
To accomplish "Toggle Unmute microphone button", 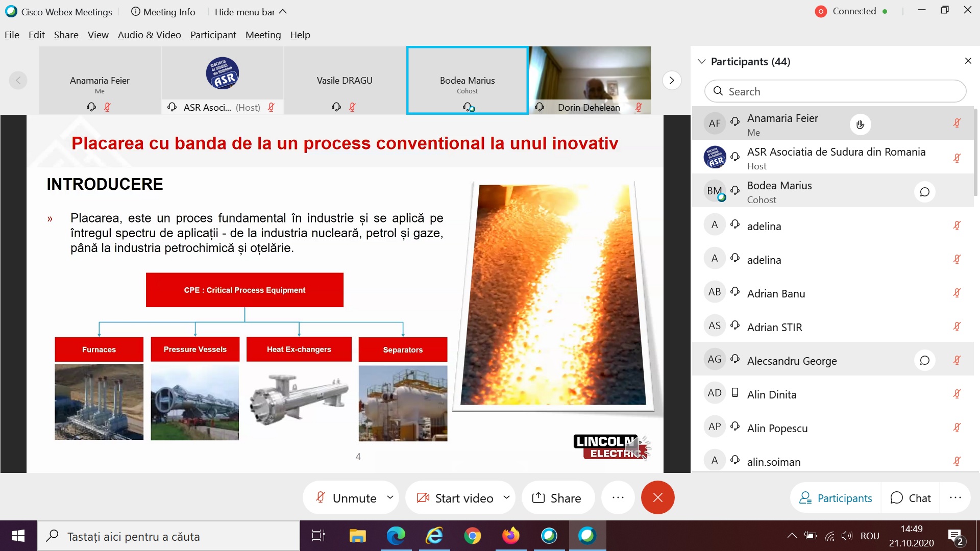I will coord(346,497).
